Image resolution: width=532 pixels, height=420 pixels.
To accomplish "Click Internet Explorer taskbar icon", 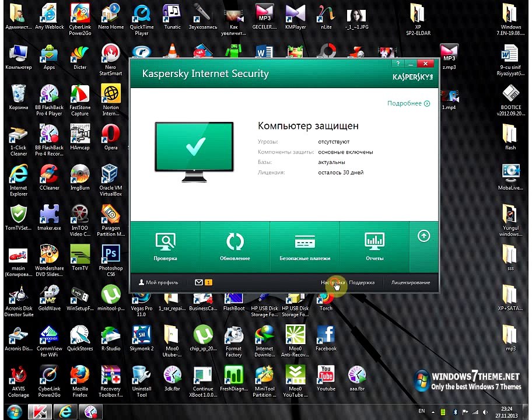I will (x=65, y=412).
